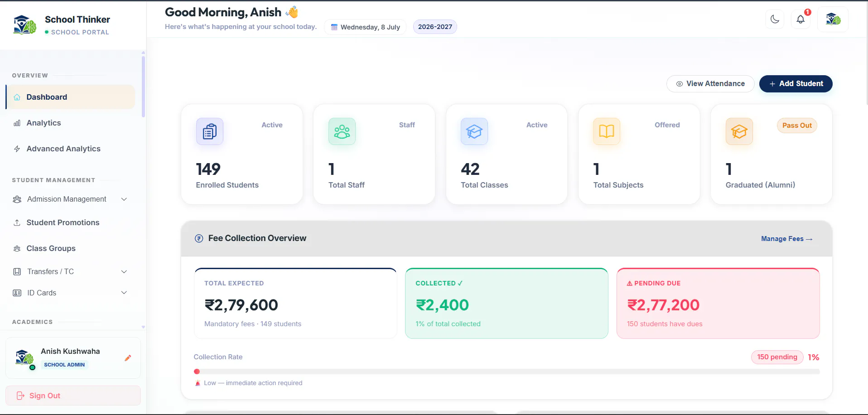Click the rupee icon beside Fee Collection Overview
This screenshot has height=415, width=868.
(199, 238)
